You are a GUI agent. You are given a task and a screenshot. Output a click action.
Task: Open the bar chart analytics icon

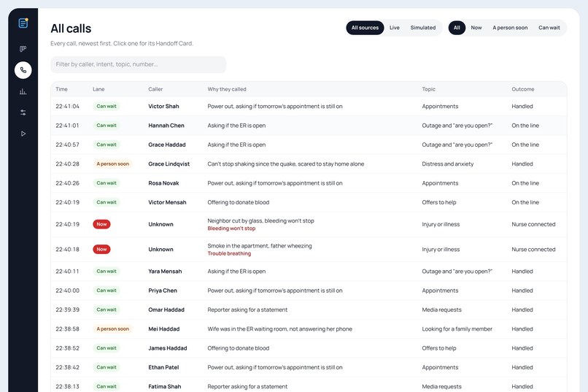[x=23, y=91]
